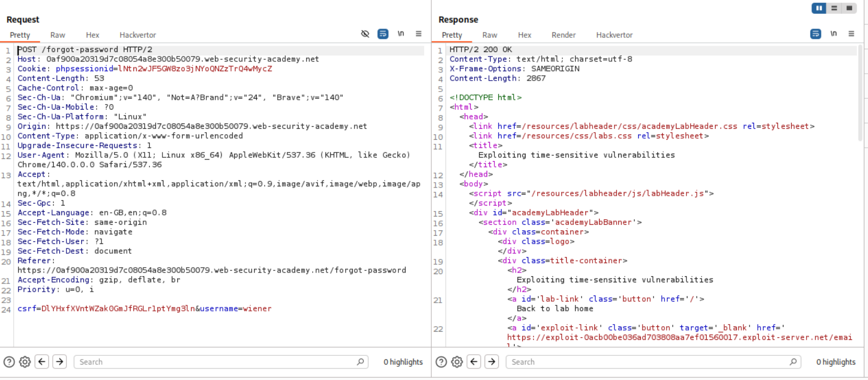
Task: Open Response search settings gear icon
Action: pyautogui.click(x=457, y=362)
